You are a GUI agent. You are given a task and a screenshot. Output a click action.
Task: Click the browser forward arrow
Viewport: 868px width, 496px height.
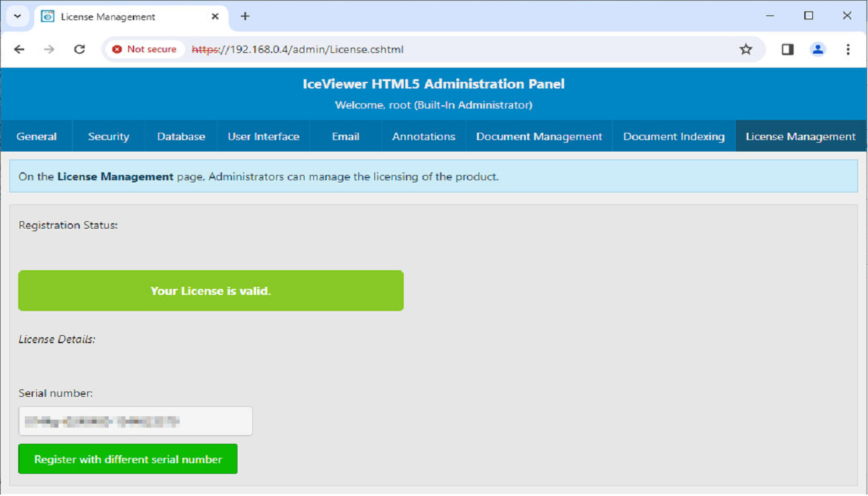click(x=49, y=49)
